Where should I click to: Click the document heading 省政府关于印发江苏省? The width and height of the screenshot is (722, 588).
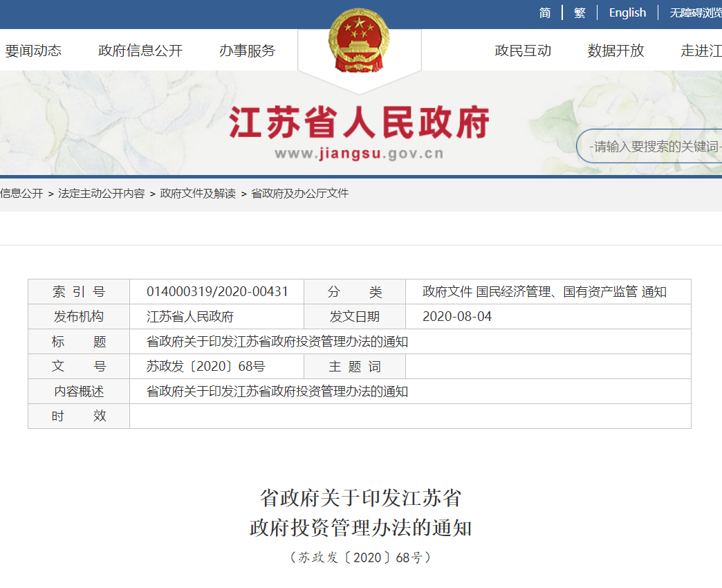click(x=360, y=498)
